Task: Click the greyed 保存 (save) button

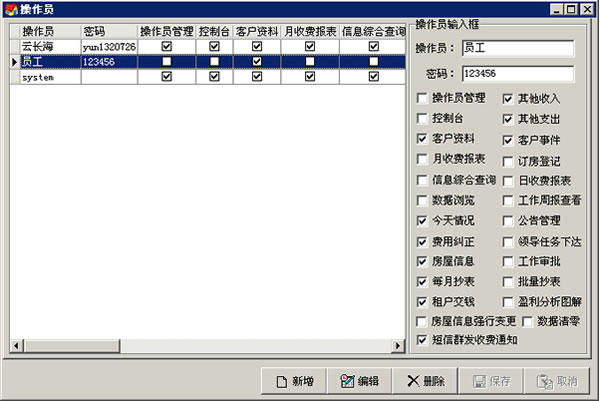Action: [x=491, y=381]
